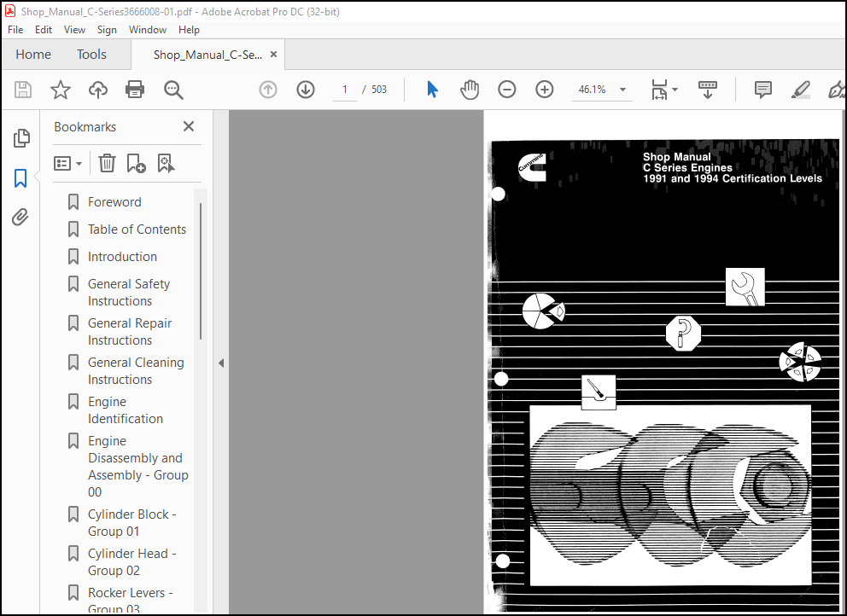Click the find current bookmark icon
This screenshot has width=847, height=616.
point(166,162)
